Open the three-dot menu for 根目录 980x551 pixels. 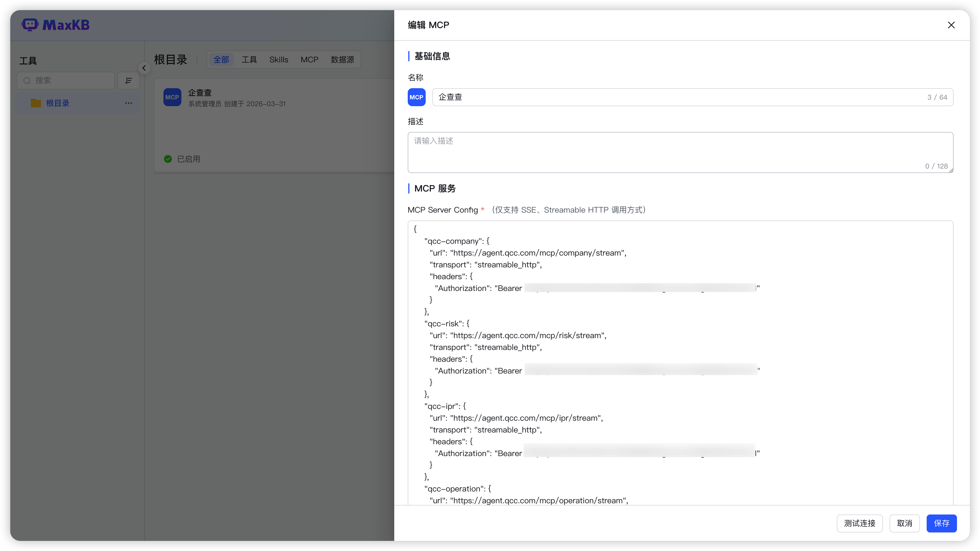[129, 103]
